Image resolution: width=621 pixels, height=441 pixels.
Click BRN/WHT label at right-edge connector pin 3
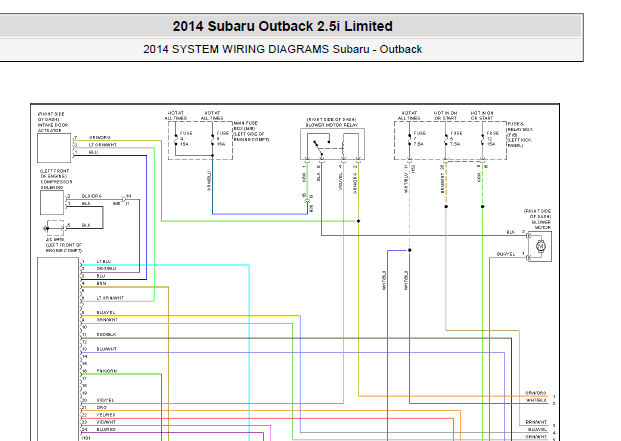(x=536, y=422)
